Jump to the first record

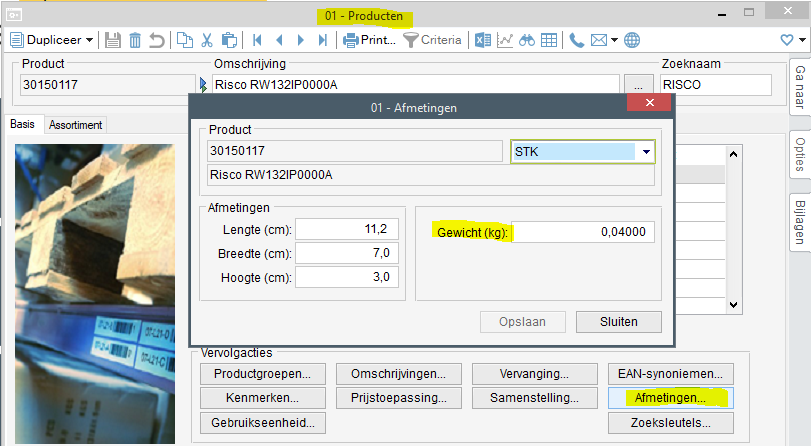coord(257,40)
